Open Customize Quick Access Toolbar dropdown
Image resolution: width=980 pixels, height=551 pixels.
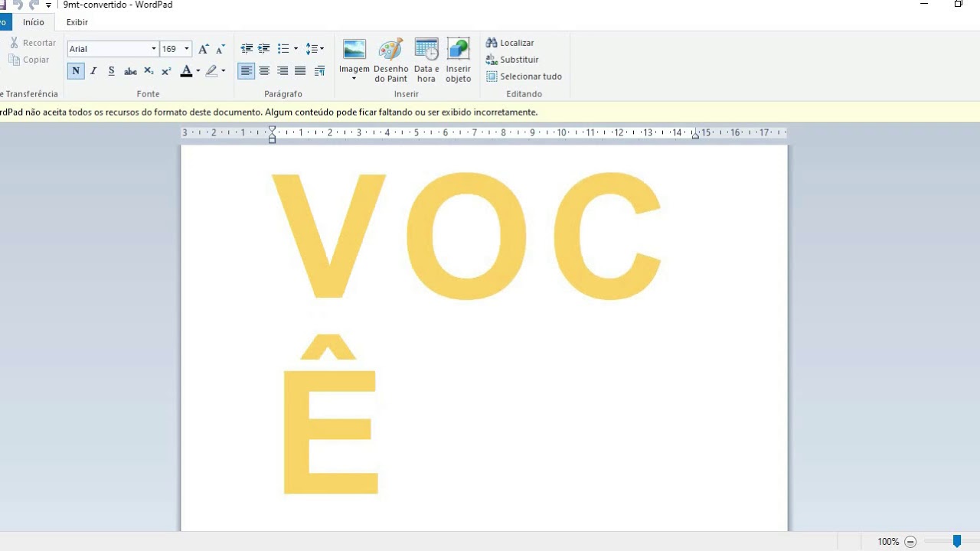coord(48,5)
